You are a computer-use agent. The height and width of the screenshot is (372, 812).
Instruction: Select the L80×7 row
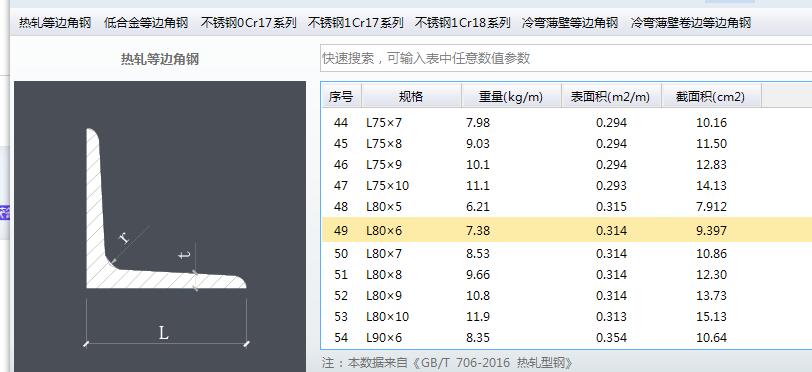pyautogui.click(x=567, y=254)
